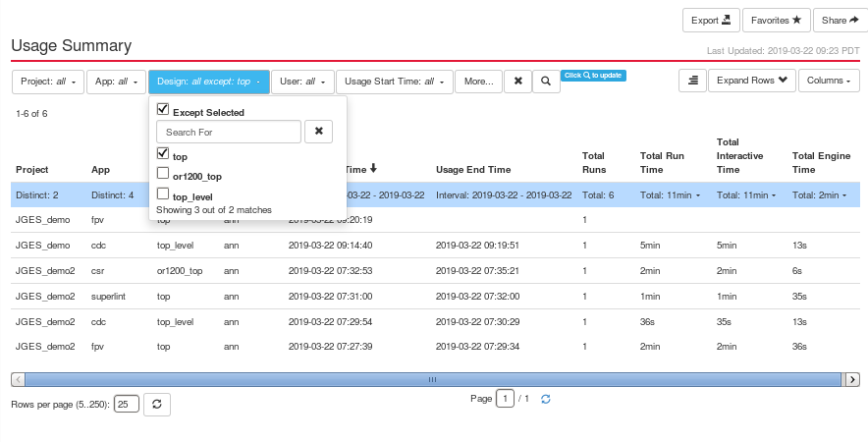
Task: Clear the Search For field in the dropdown
Action: point(318,132)
